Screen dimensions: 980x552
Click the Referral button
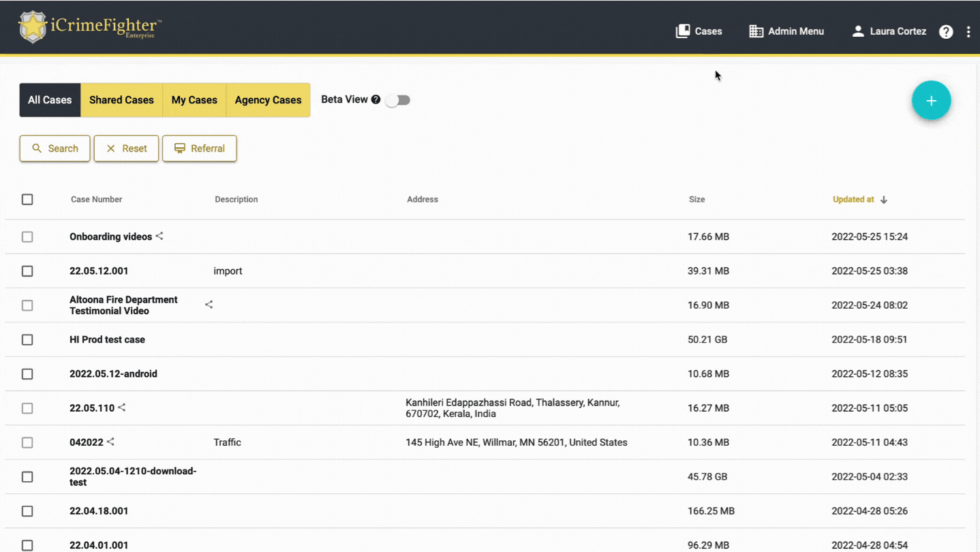pyautogui.click(x=199, y=149)
